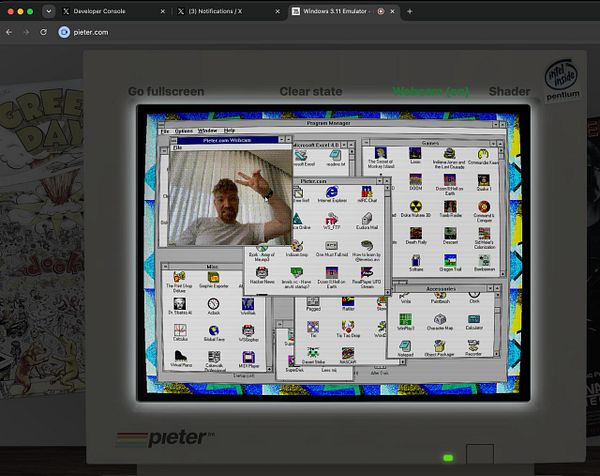Image resolution: width=600 pixels, height=476 pixels.
Task: Open the Window menu in Program Manager
Action: 207,131
